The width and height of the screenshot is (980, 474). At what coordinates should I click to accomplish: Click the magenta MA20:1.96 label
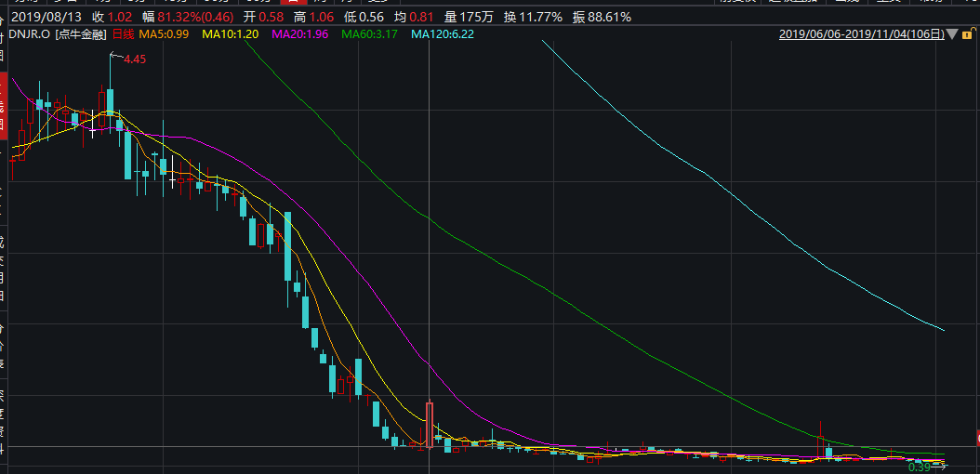(301, 34)
